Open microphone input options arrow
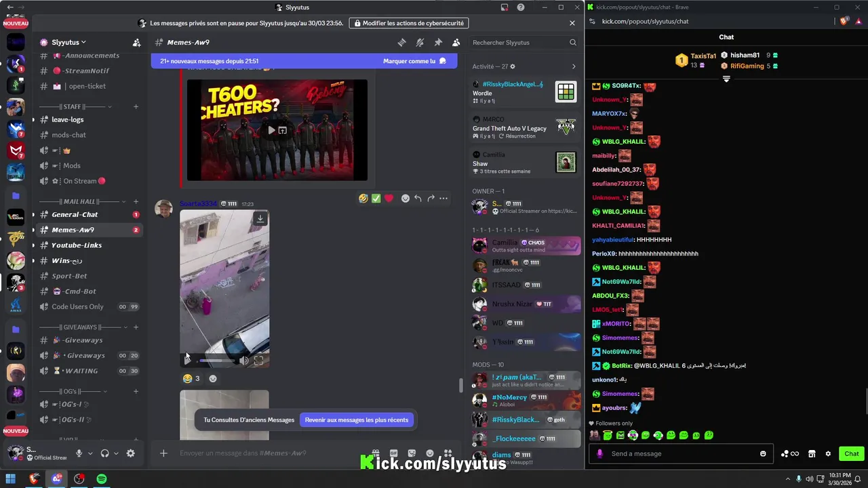This screenshot has height=488, width=868. tap(90, 453)
